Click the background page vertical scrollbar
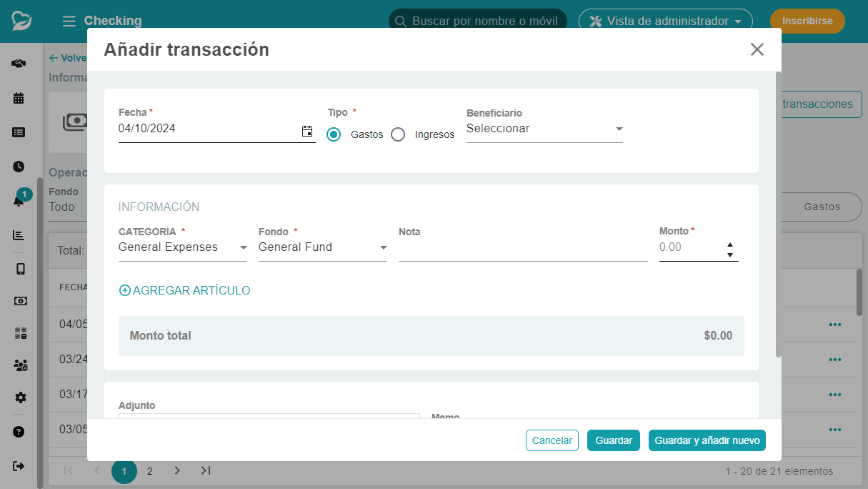The width and height of the screenshot is (868, 489). (x=859, y=292)
